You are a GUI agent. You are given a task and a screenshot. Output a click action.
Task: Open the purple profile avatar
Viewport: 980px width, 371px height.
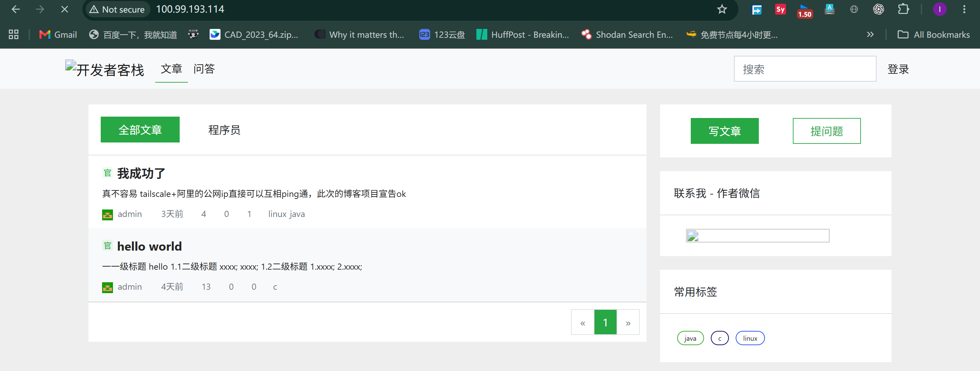click(940, 9)
